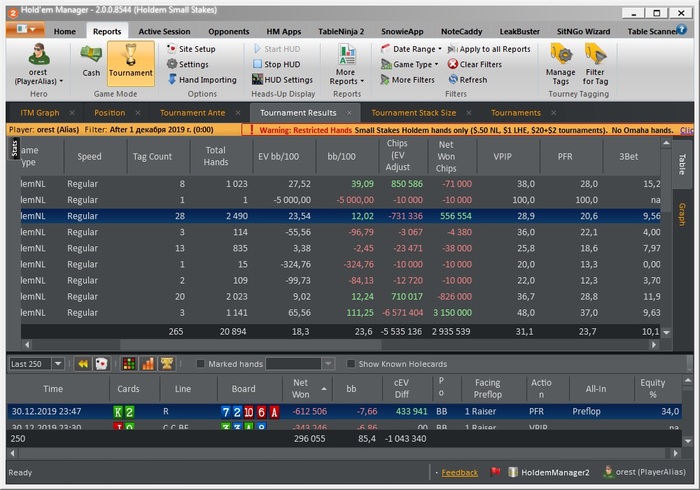Select the Table side view

tap(682, 164)
